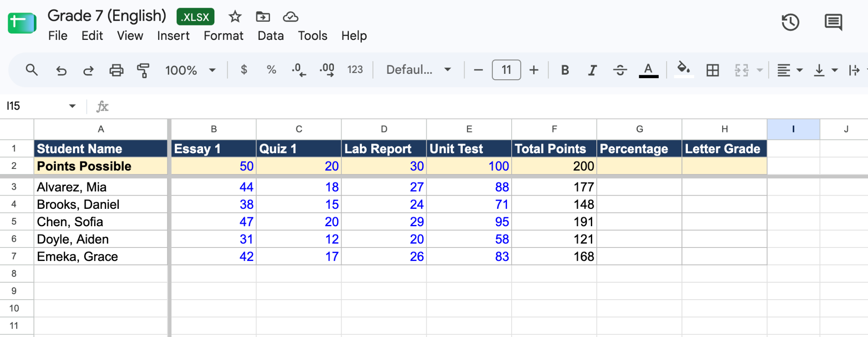Undo the last action
The height and width of the screenshot is (337, 868).
coord(61,70)
